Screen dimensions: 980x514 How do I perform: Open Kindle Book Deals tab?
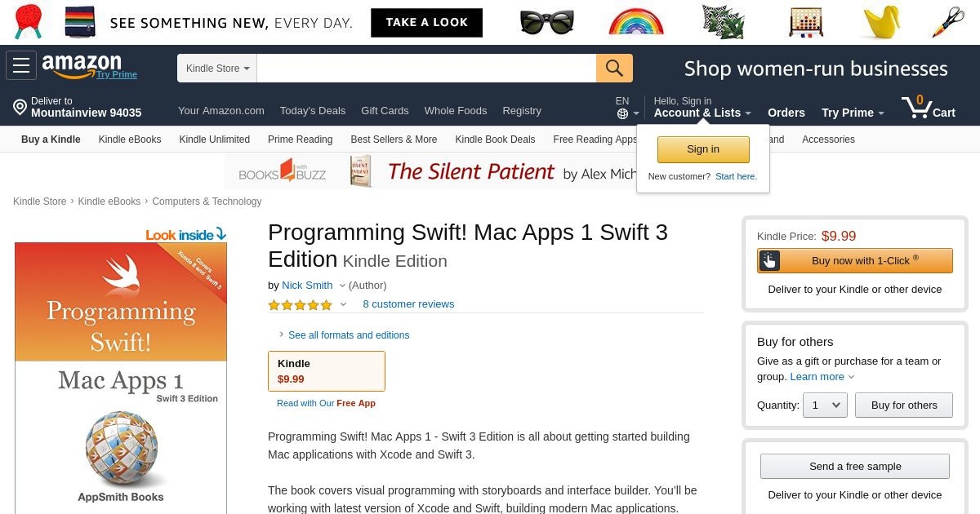click(495, 140)
